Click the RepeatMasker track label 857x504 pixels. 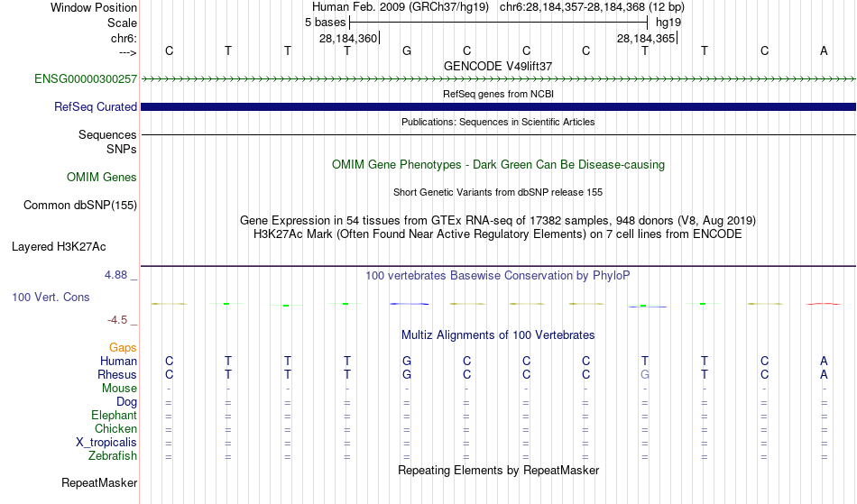[99, 482]
